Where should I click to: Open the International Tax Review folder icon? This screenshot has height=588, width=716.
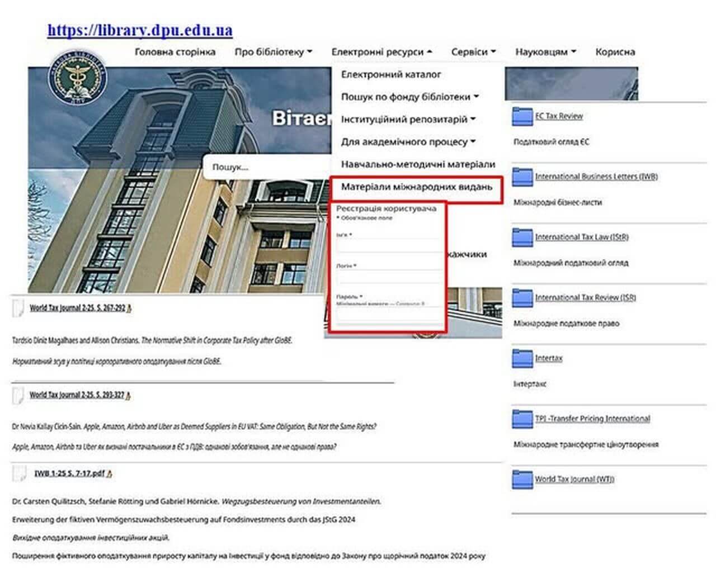(522, 298)
